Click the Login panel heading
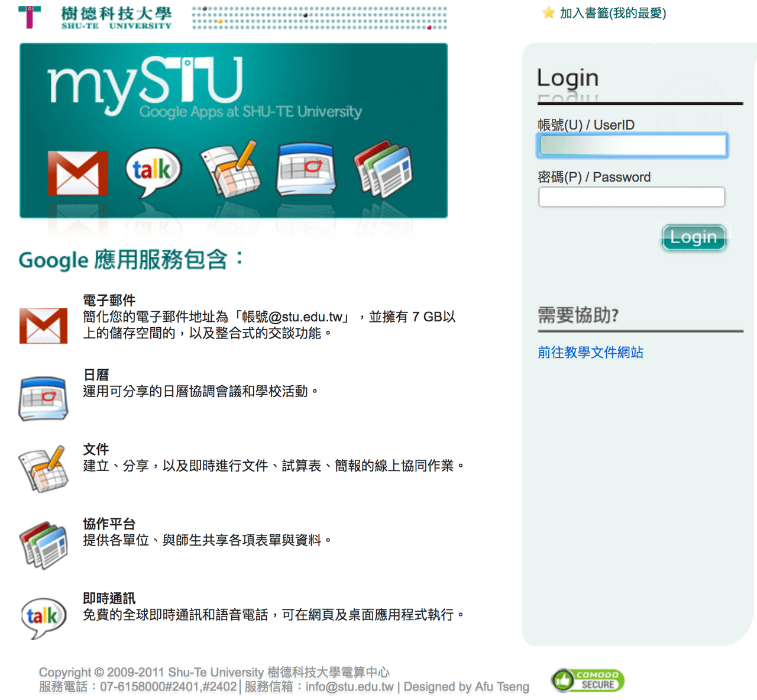The height and width of the screenshot is (700, 757). click(568, 78)
